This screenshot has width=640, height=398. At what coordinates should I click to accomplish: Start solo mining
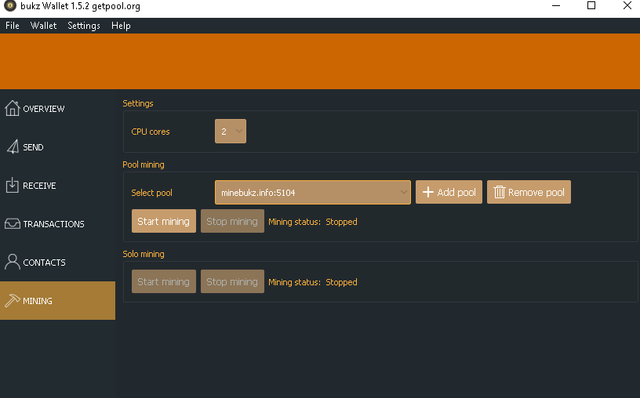pos(164,281)
